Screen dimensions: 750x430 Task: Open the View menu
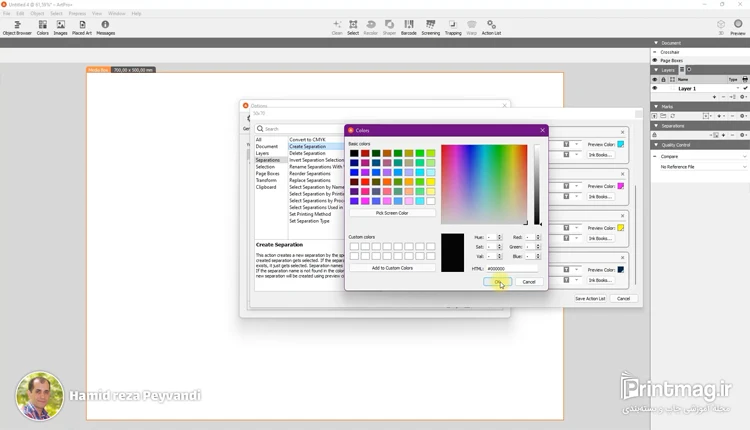[97, 13]
